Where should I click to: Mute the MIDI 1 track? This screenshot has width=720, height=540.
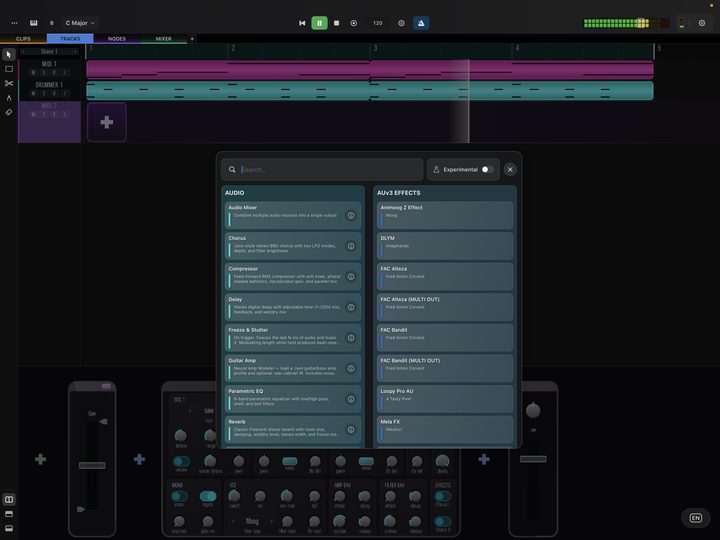(x=33, y=73)
